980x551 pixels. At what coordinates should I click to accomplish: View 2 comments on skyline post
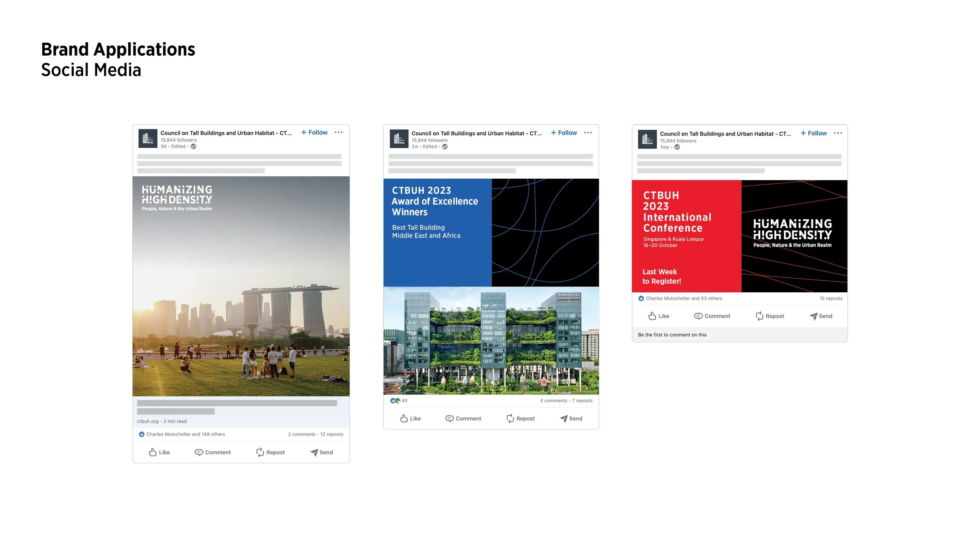(301, 434)
